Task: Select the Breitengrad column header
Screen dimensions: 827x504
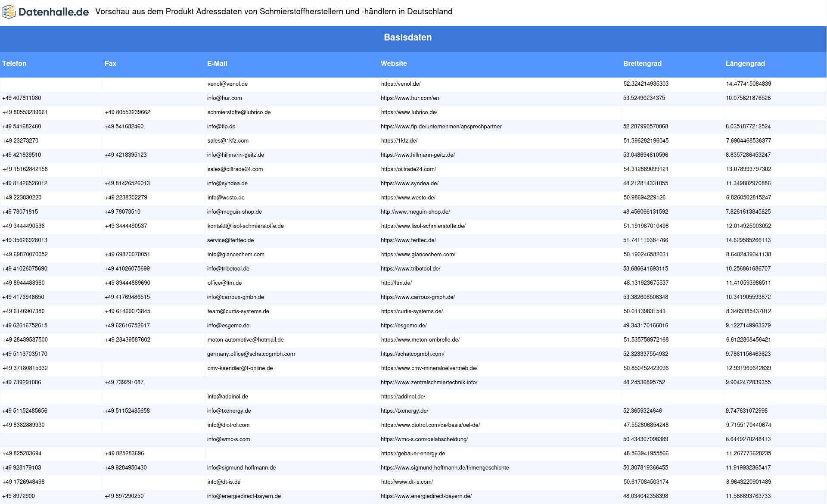Action: (x=642, y=63)
